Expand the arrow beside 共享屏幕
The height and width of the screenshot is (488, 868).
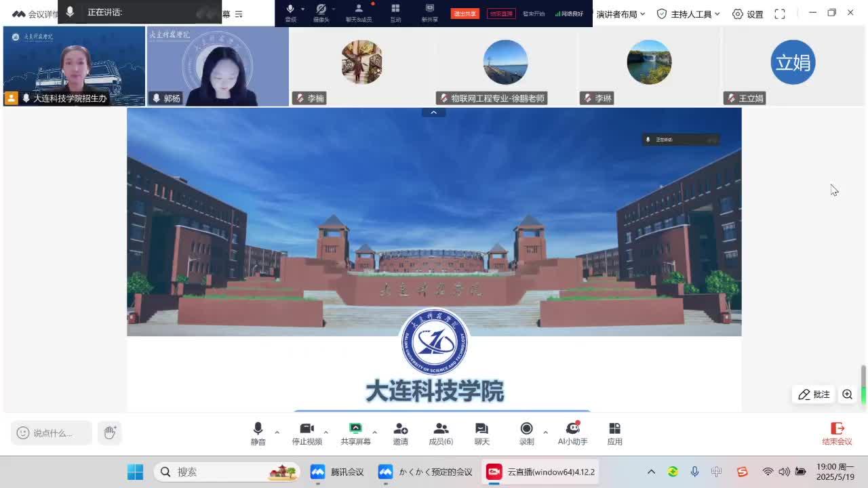click(x=374, y=432)
